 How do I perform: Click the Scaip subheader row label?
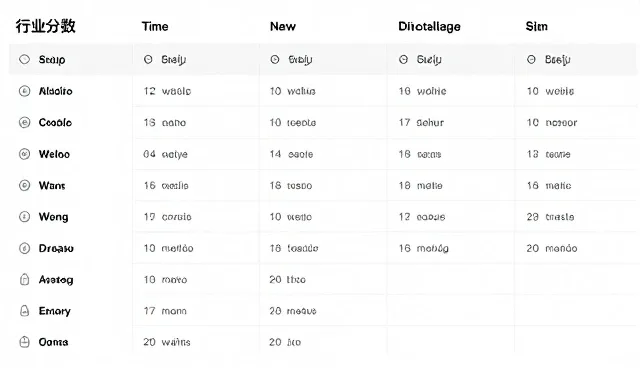52,60
